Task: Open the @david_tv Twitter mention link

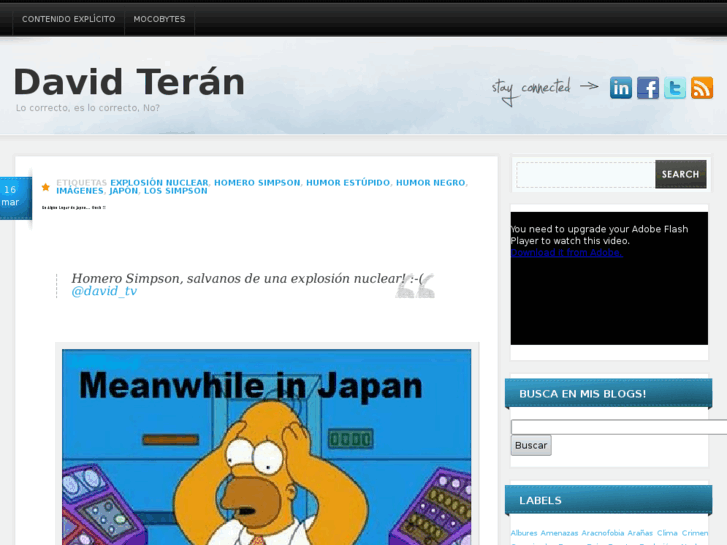Action: [x=104, y=291]
